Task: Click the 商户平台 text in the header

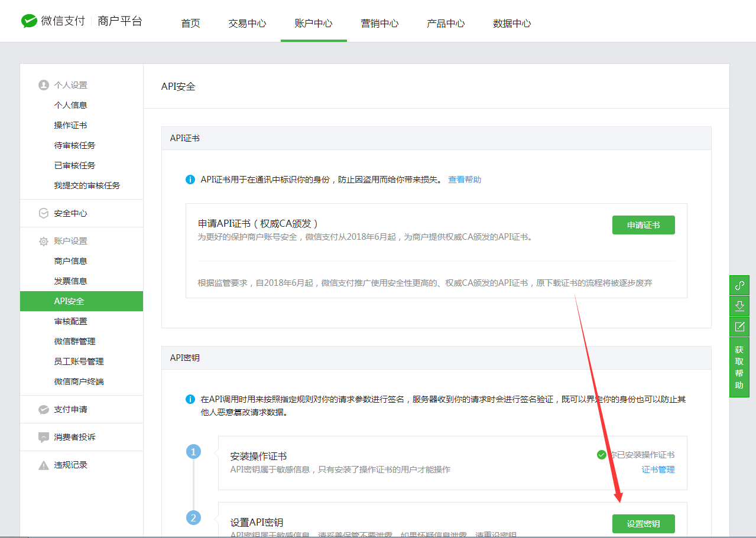Action: pyautogui.click(x=120, y=21)
